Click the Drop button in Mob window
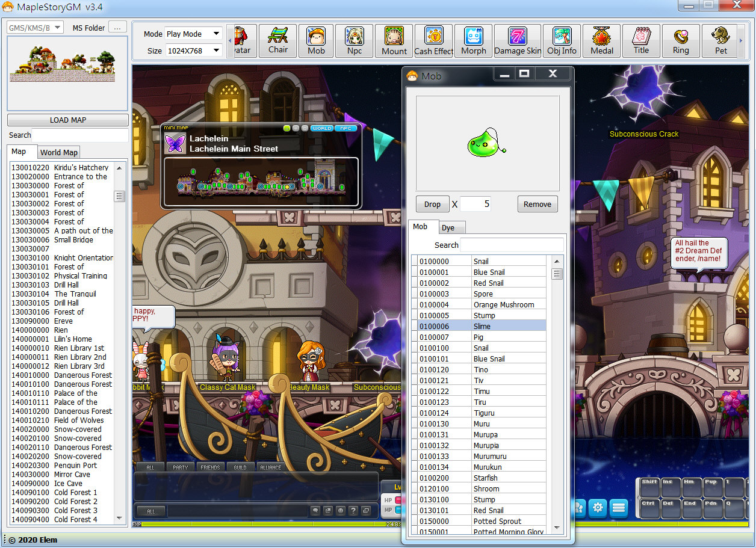Viewport: 756px width, 548px height. pyautogui.click(x=432, y=204)
